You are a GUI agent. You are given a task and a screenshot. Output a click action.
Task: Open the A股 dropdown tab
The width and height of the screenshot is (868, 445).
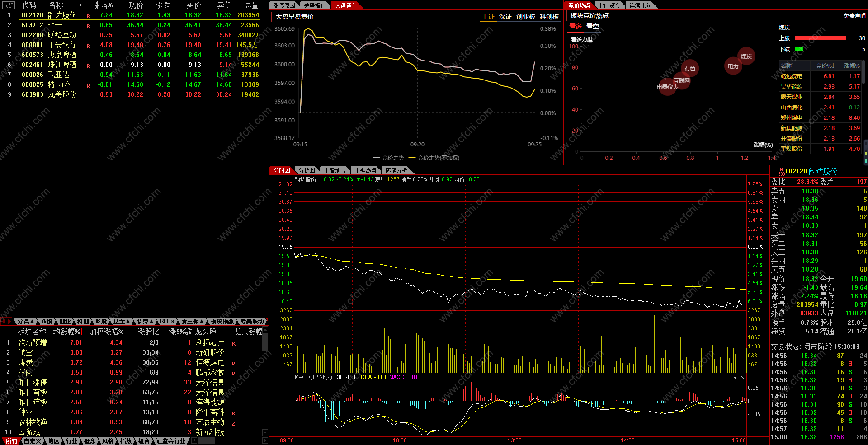pyautogui.click(x=47, y=321)
